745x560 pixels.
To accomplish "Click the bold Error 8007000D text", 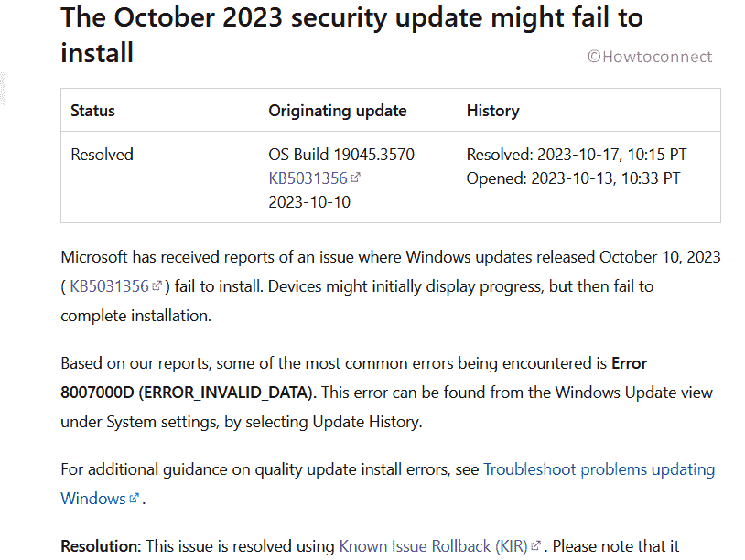I will pos(354,378).
